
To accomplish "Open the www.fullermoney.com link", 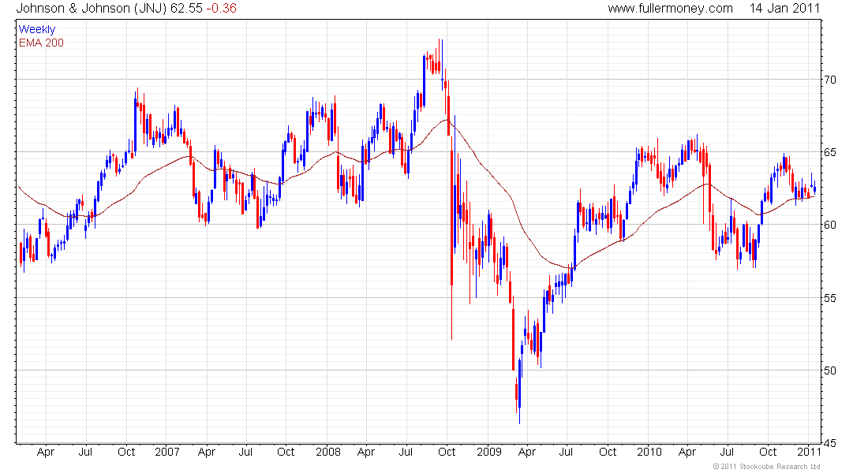I will tap(671, 9).
